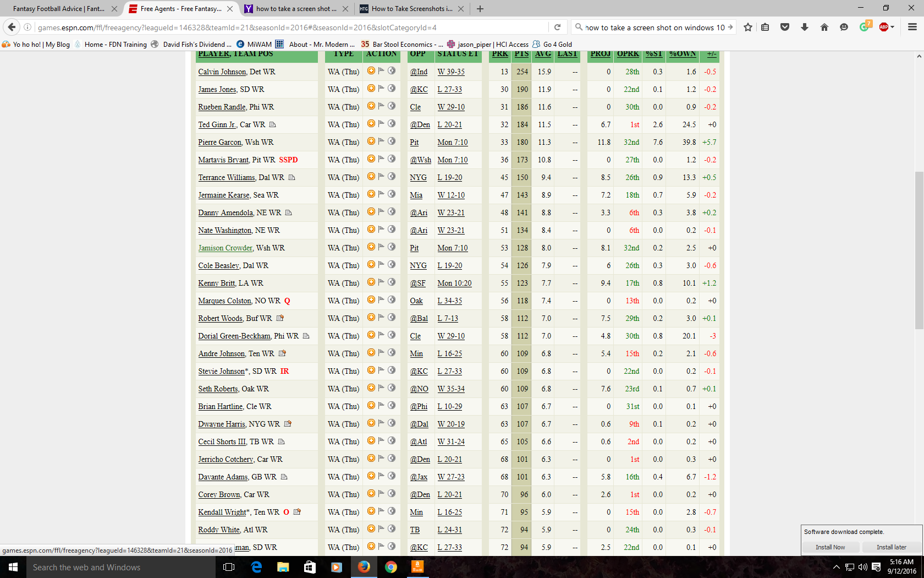This screenshot has height=578, width=924.
Task: Open Google Chrome from the taskbar
Action: (x=391, y=567)
